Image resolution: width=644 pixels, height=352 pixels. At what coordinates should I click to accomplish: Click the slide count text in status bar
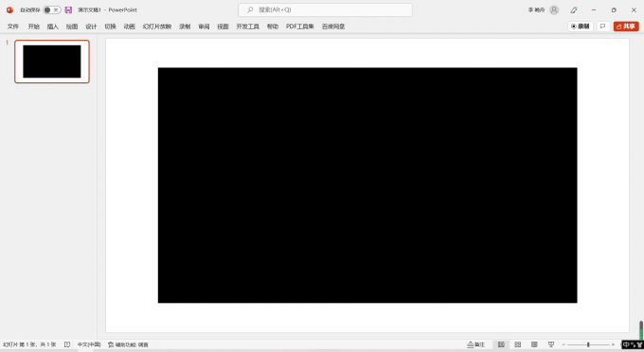(x=29, y=344)
